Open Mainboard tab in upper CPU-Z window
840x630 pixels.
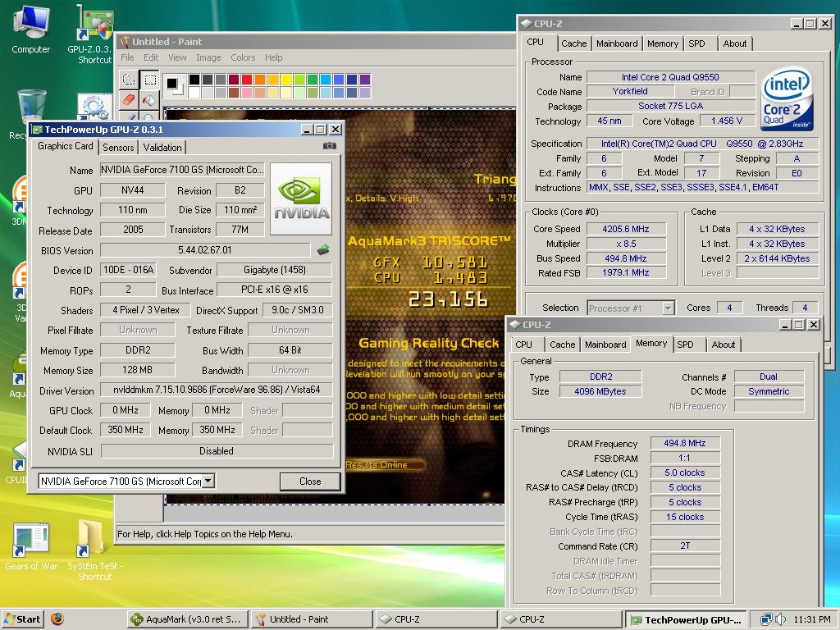pos(617,44)
